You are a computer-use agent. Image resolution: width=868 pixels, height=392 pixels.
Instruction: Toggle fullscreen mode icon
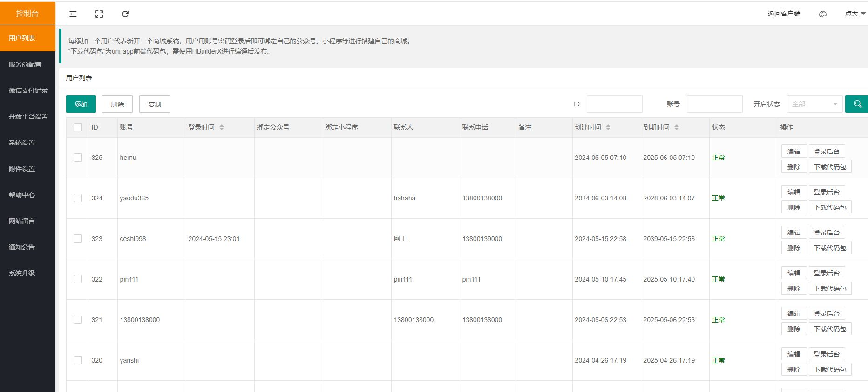99,14
